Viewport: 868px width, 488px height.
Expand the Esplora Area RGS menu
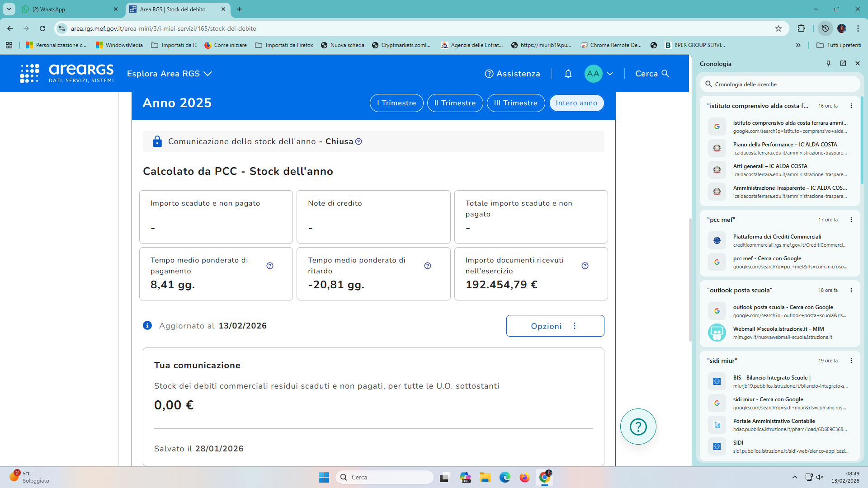(170, 74)
